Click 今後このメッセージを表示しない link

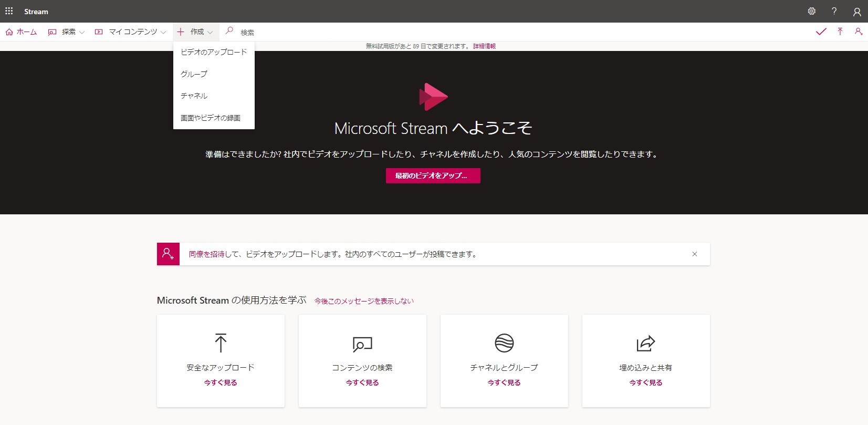364,301
